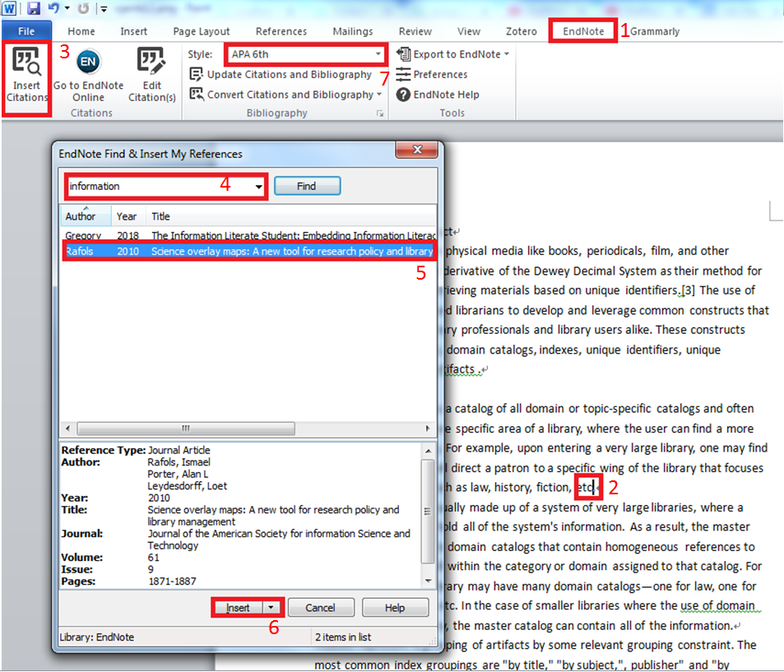Select the Rafols 2010 reference row
This screenshot has height=672, width=784.
point(248,251)
